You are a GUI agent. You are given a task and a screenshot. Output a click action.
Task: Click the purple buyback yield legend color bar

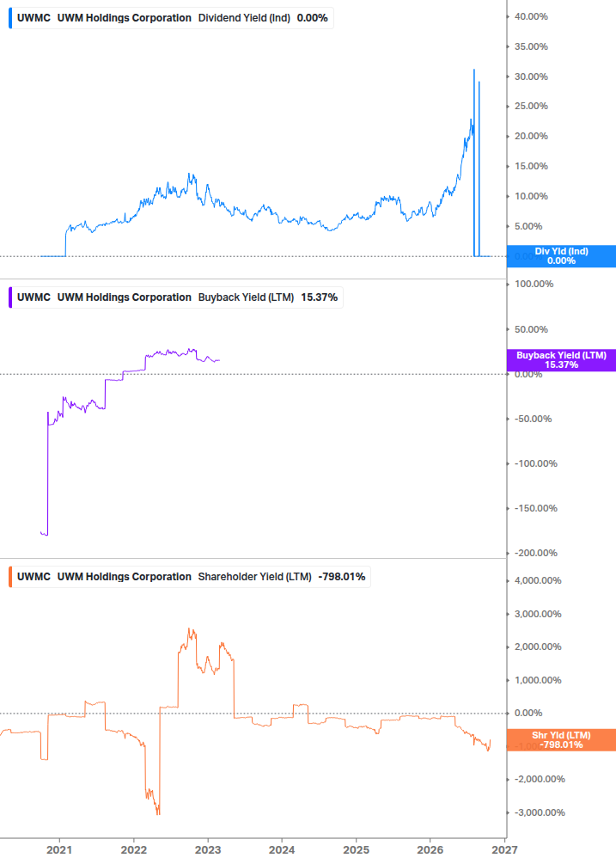pyautogui.click(x=10, y=297)
